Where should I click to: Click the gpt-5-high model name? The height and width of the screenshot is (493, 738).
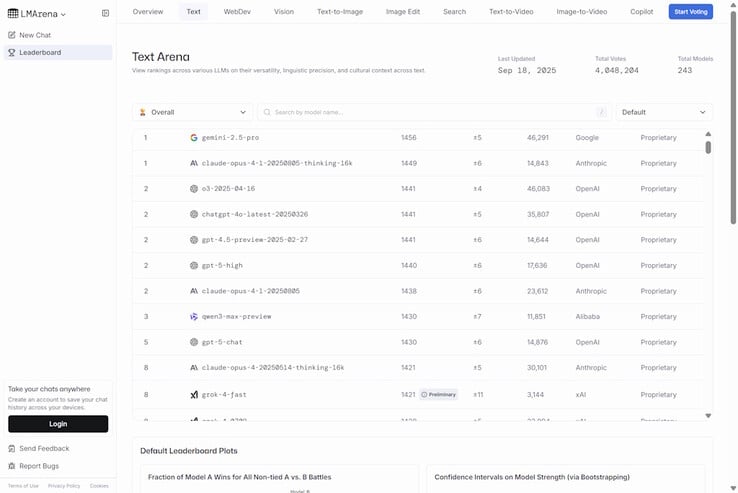(x=222, y=265)
